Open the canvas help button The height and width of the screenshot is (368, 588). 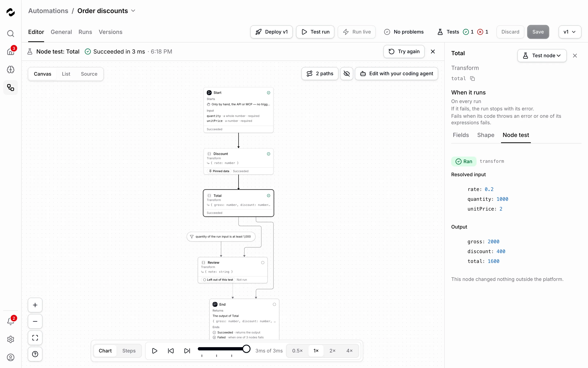point(35,354)
